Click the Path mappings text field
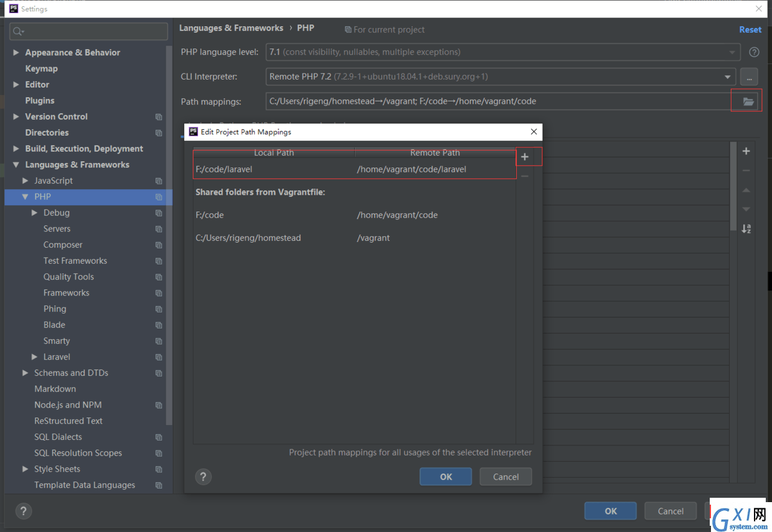 (x=500, y=101)
